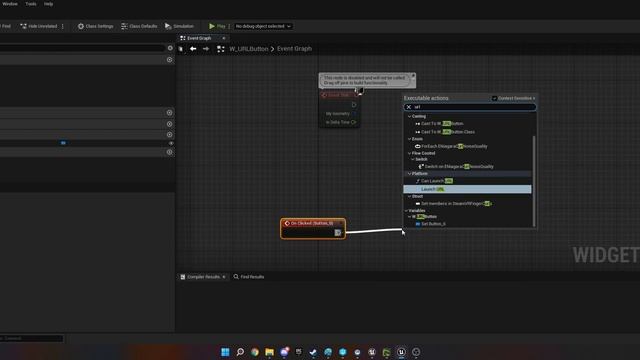Toggle the eye visibility icon on the variable row

coord(171,143)
